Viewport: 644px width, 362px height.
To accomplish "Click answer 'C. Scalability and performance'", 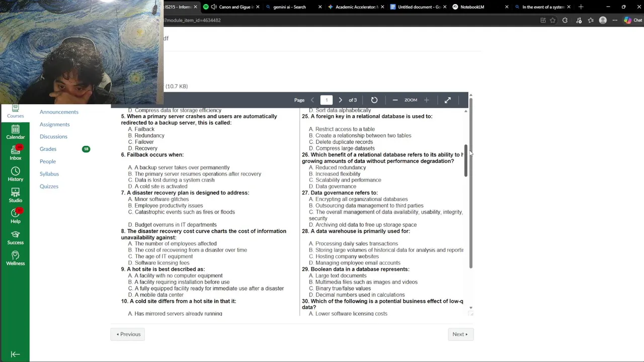I will pos(345,180).
